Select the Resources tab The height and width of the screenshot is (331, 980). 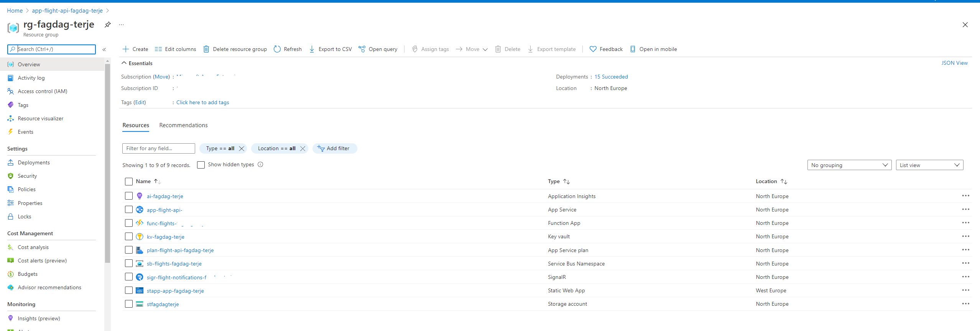(x=136, y=125)
